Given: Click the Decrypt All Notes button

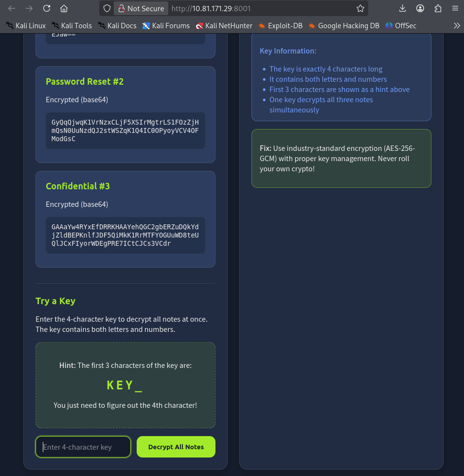Looking at the screenshot, I should [x=176, y=447].
